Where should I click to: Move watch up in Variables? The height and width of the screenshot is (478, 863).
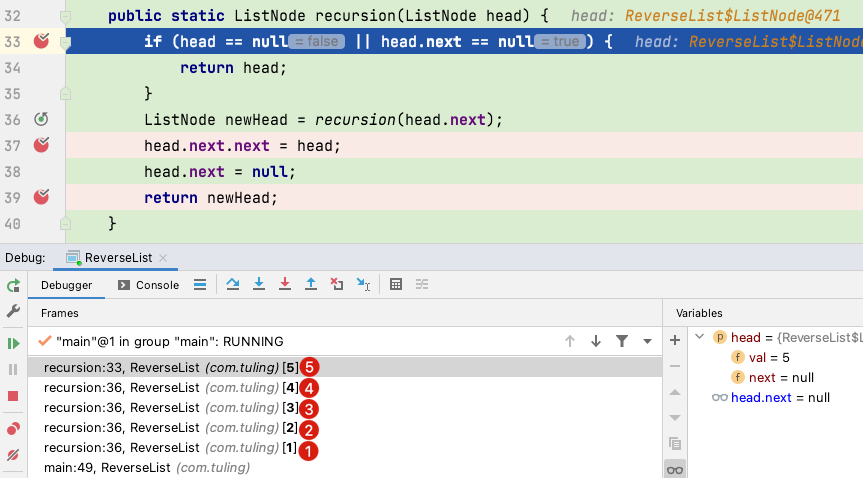675,392
